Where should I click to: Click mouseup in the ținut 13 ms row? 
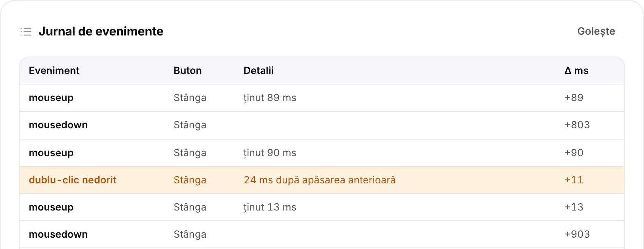(51, 207)
